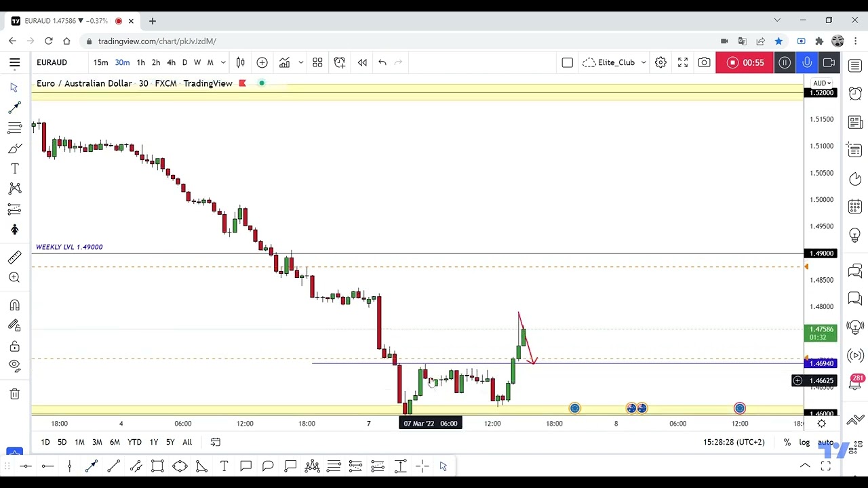Lock all drawing tools
Viewport: 868px width, 488px height.
click(14, 346)
